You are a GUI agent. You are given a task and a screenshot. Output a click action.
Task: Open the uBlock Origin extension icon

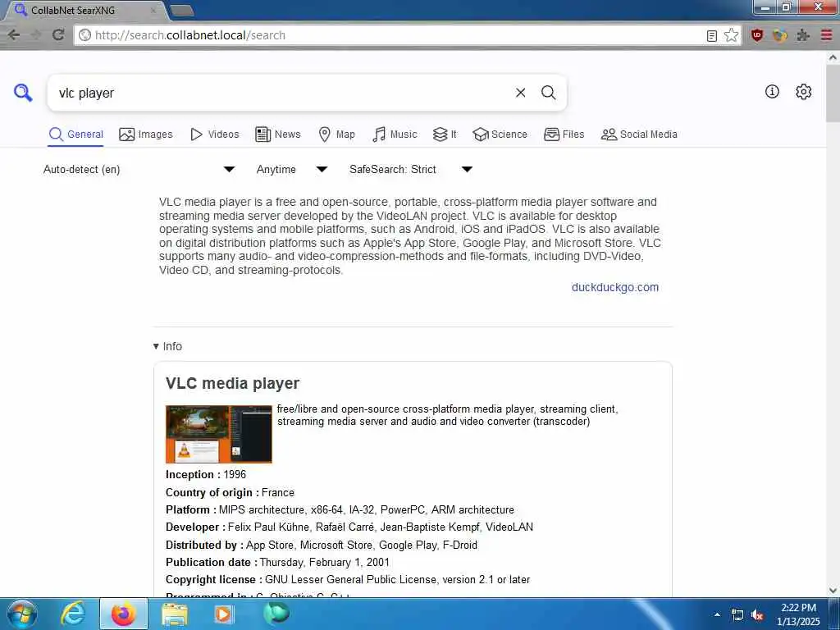coord(757,35)
